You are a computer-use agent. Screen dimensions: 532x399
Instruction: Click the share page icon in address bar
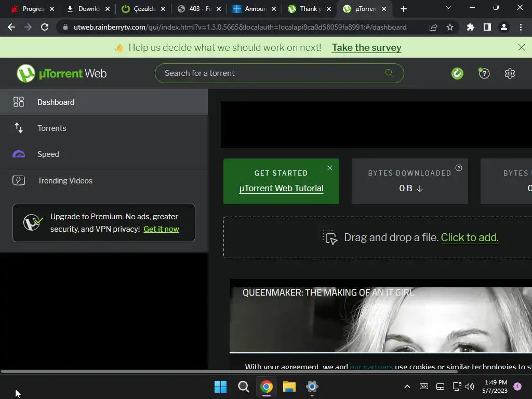433,27
